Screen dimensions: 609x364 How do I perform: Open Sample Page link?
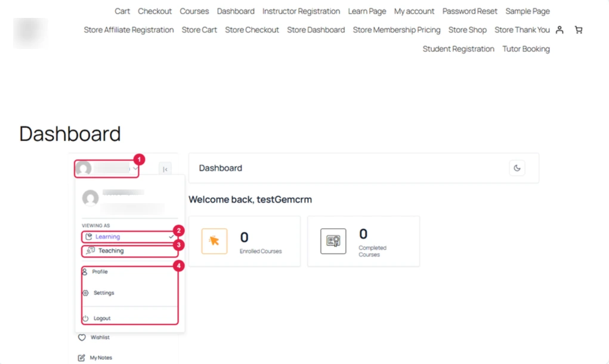527,11
